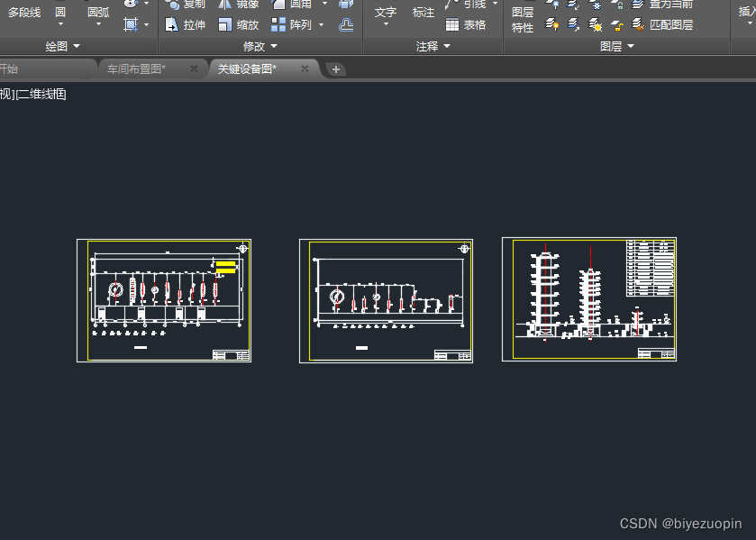
Task: Close the 关键设备图 tab
Action: coord(305,69)
